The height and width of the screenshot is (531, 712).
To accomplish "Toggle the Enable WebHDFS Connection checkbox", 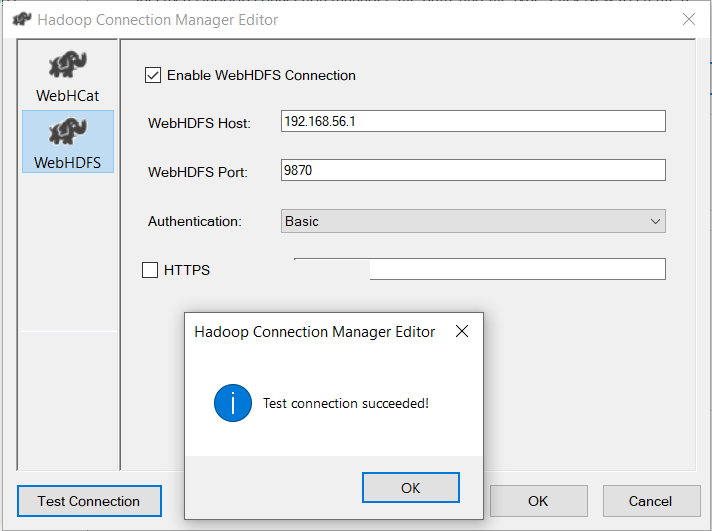I will point(153,75).
